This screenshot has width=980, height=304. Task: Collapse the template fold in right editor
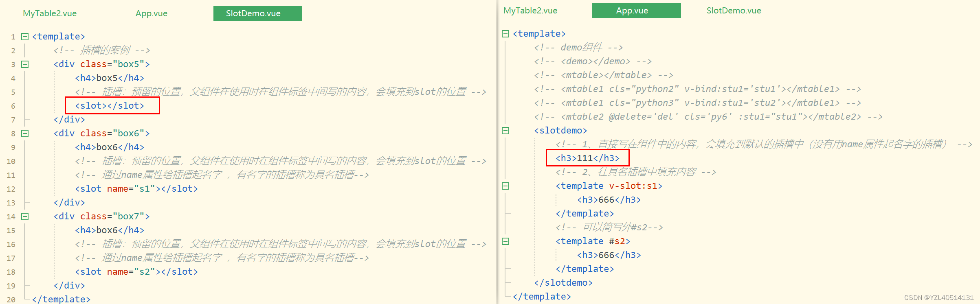coord(505,34)
